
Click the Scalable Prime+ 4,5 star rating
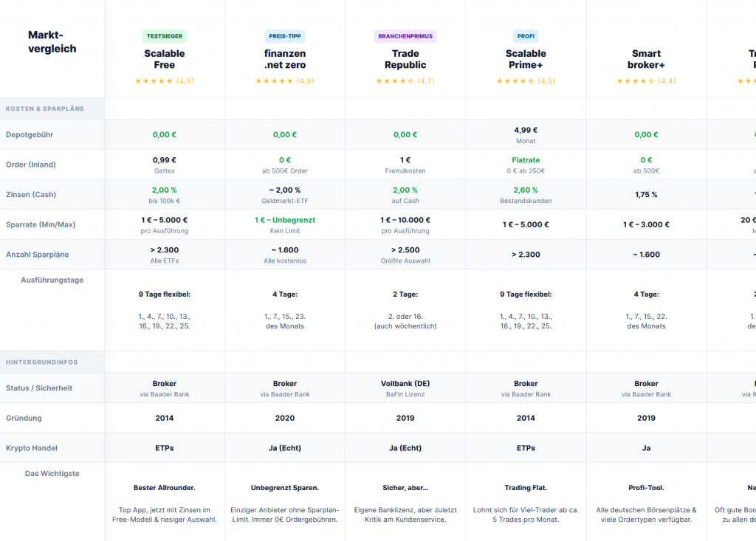coord(526,81)
